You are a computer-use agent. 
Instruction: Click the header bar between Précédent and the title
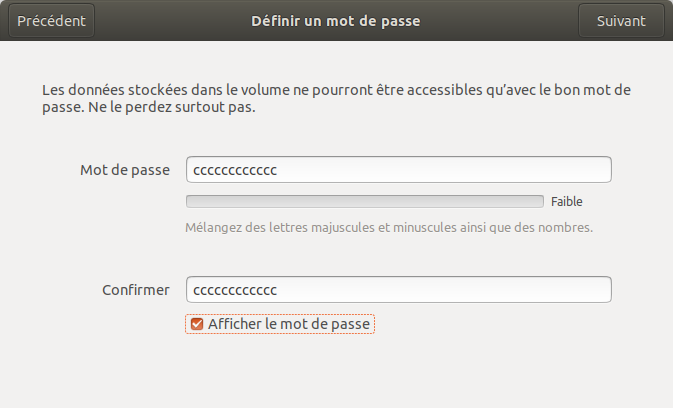coord(170,20)
